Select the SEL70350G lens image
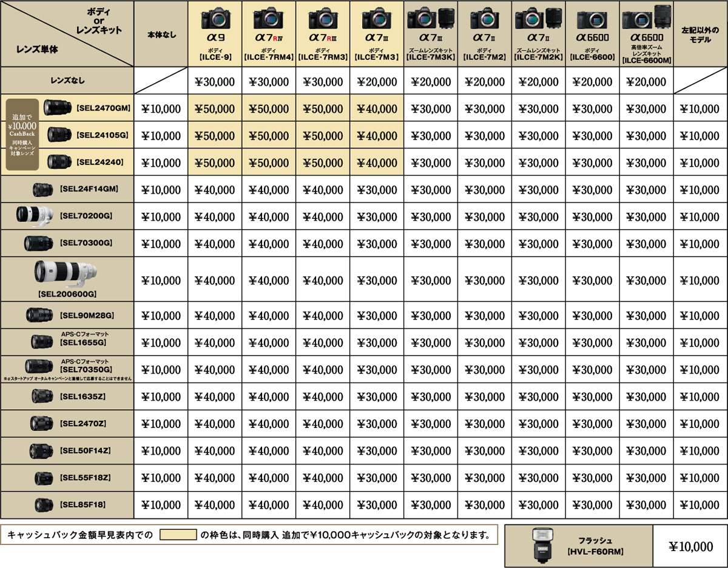 [40, 366]
